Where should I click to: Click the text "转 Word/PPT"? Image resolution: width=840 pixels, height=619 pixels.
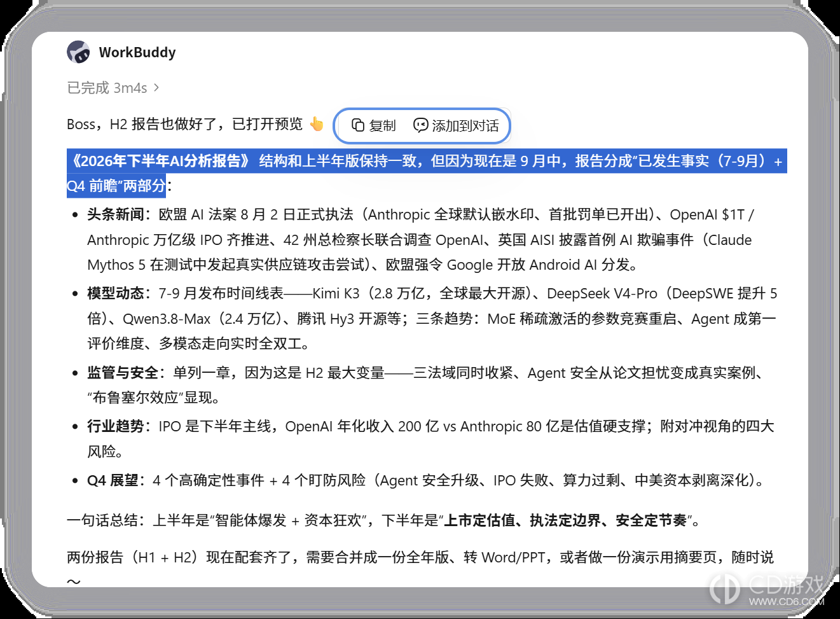pyautogui.click(x=504, y=557)
